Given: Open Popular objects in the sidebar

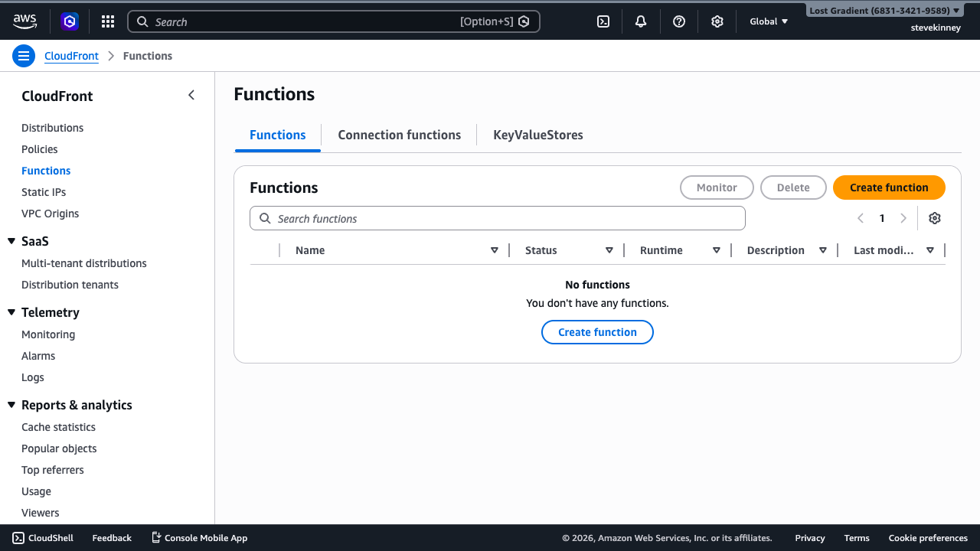Looking at the screenshot, I should 59,448.
